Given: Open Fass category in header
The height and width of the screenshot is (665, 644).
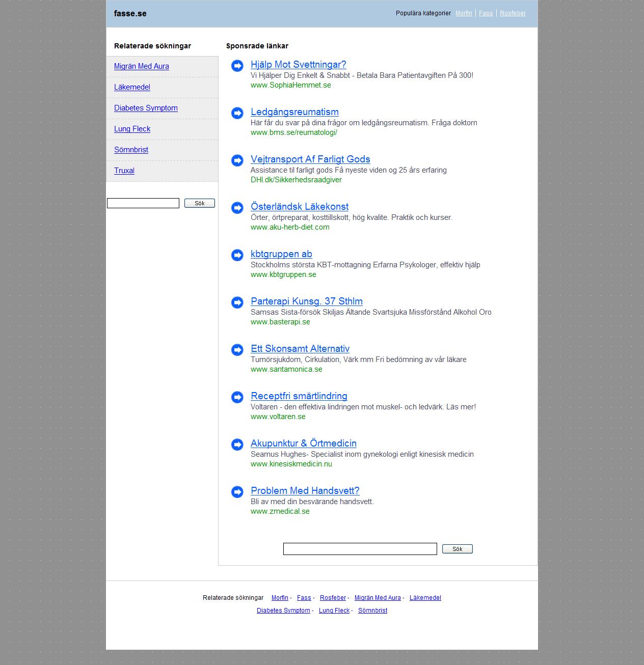Looking at the screenshot, I should click(x=486, y=13).
